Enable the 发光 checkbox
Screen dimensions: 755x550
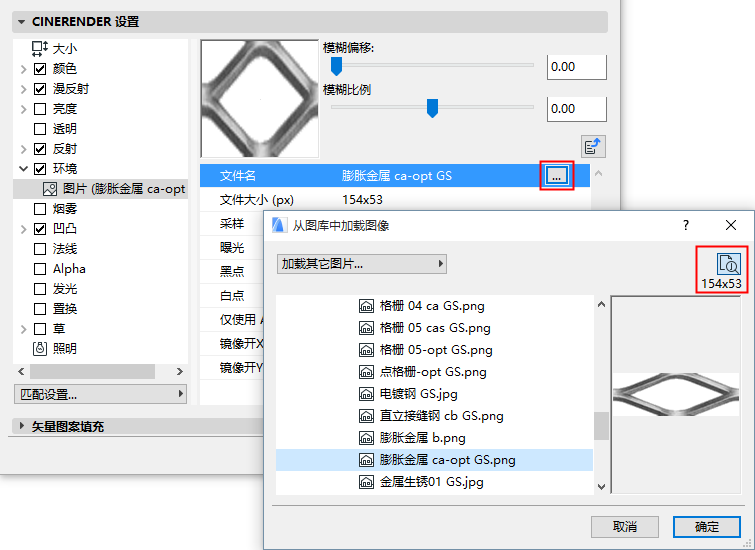[40, 289]
